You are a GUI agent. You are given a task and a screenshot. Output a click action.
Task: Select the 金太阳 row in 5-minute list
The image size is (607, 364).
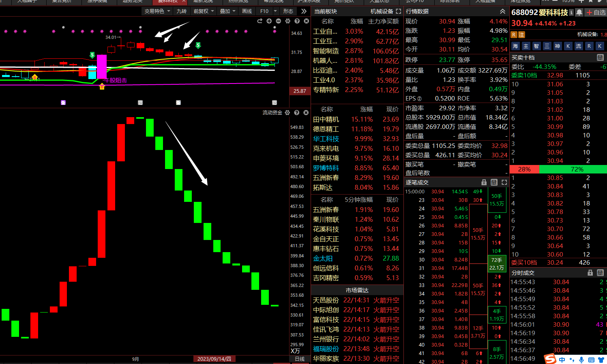357,259
